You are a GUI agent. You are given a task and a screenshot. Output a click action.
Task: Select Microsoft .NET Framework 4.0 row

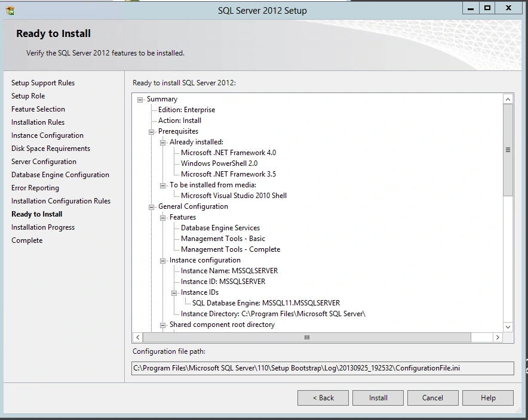point(228,153)
